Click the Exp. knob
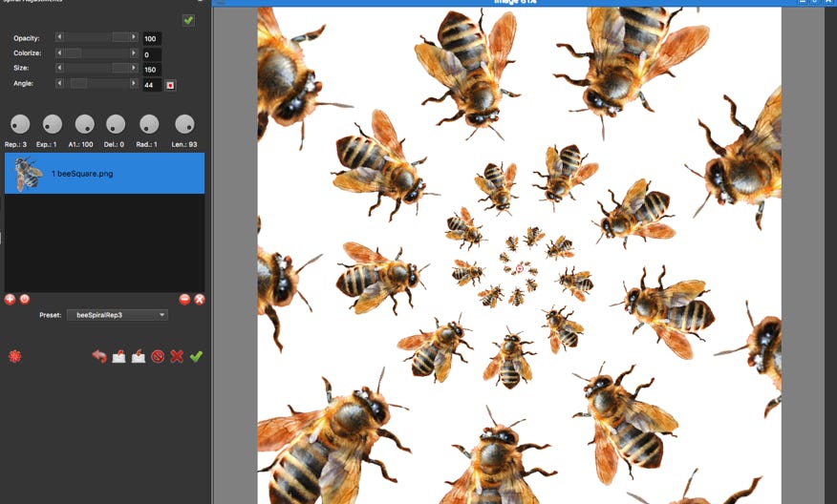The width and height of the screenshot is (837, 504). click(x=53, y=124)
